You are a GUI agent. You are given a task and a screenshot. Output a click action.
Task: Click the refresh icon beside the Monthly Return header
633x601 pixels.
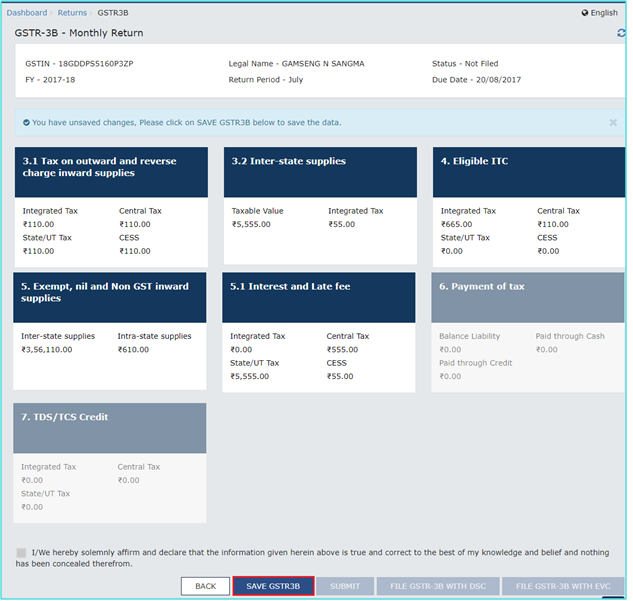tap(621, 33)
